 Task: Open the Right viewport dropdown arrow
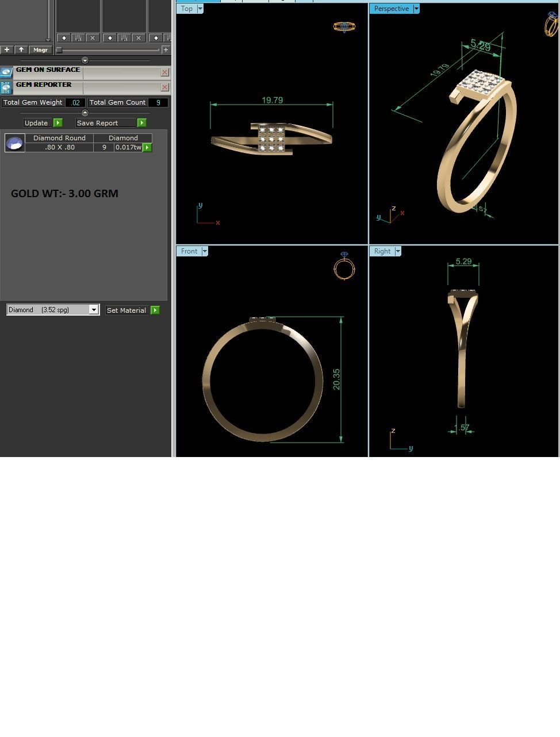point(398,251)
